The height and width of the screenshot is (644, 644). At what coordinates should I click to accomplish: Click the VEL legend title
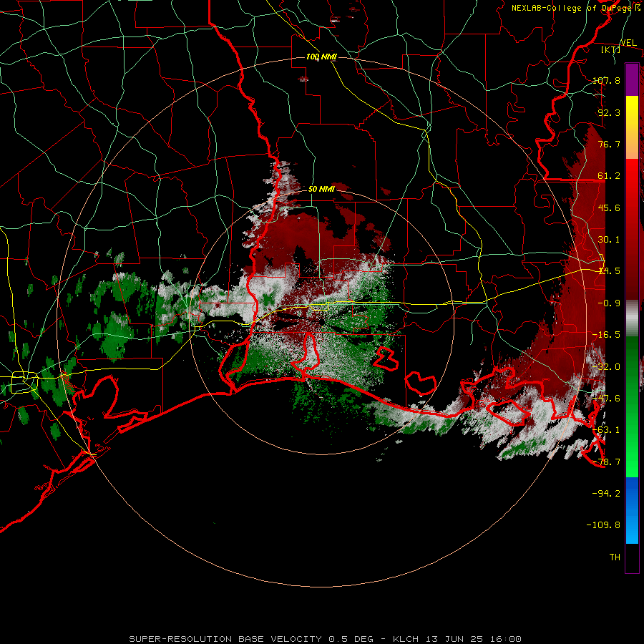[x=628, y=43]
